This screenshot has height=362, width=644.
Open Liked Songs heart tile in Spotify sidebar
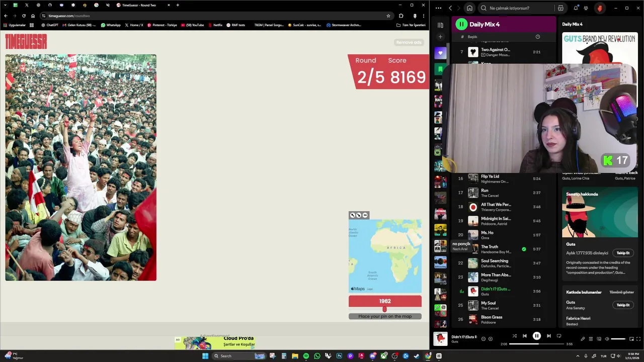440,53
